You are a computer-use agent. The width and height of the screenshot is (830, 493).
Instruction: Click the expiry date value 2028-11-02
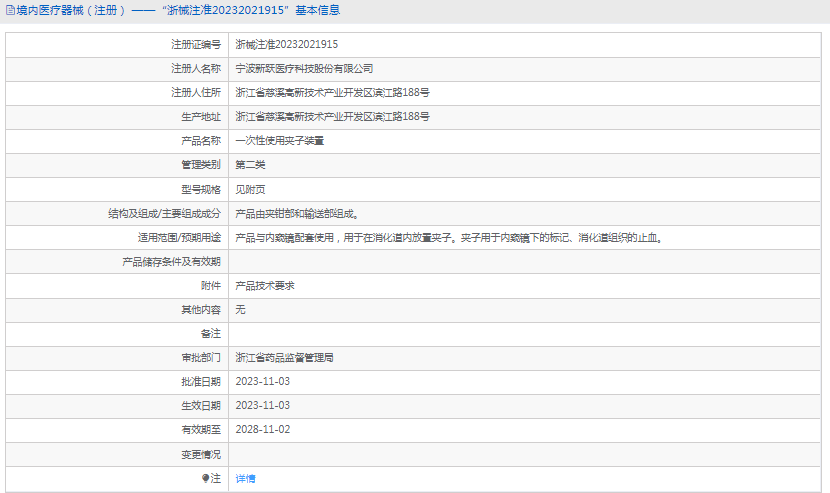click(263, 429)
